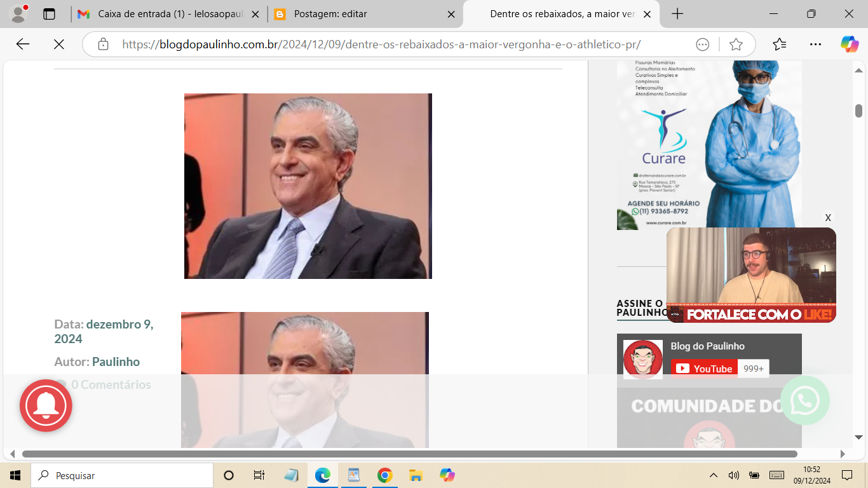The width and height of the screenshot is (868, 488).
Task: Open File Explorer from the taskbar
Action: pyautogui.click(x=416, y=475)
